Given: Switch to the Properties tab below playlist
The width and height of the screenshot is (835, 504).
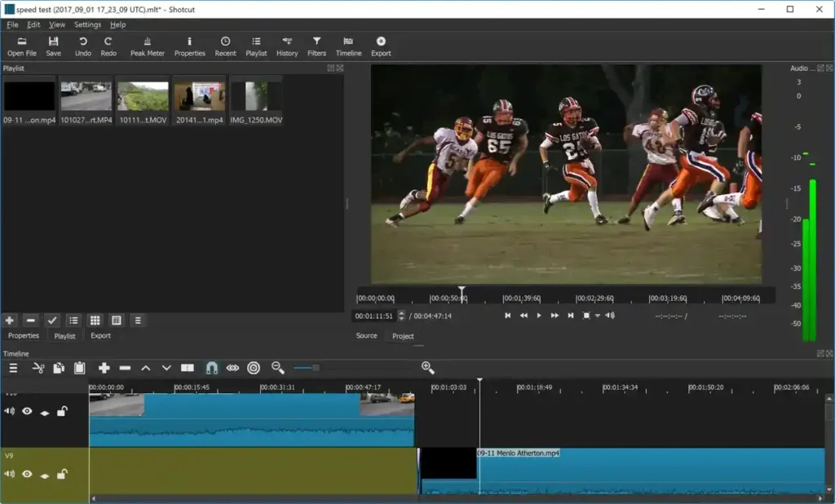Looking at the screenshot, I should (x=24, y=336).
